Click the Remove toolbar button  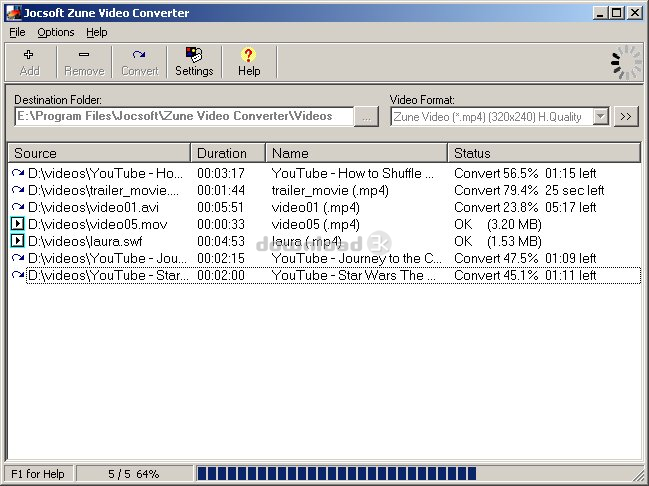84,63
